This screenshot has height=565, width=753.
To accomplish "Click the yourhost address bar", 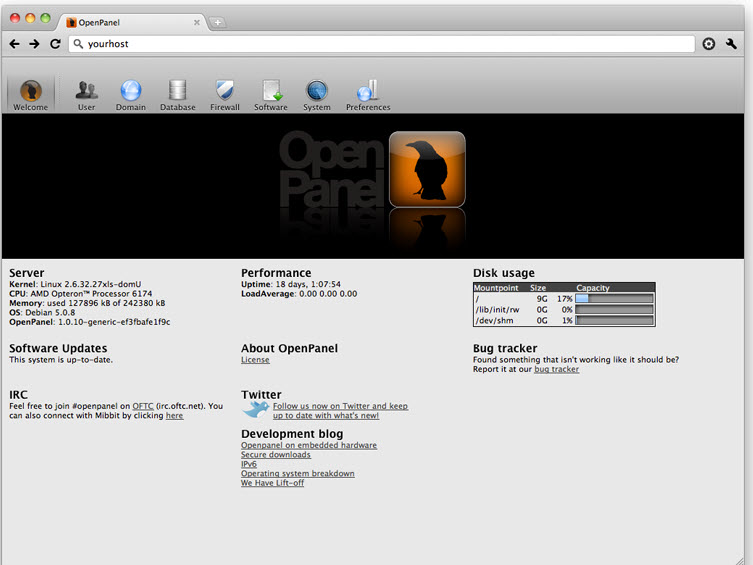I will tap(381, 44).
